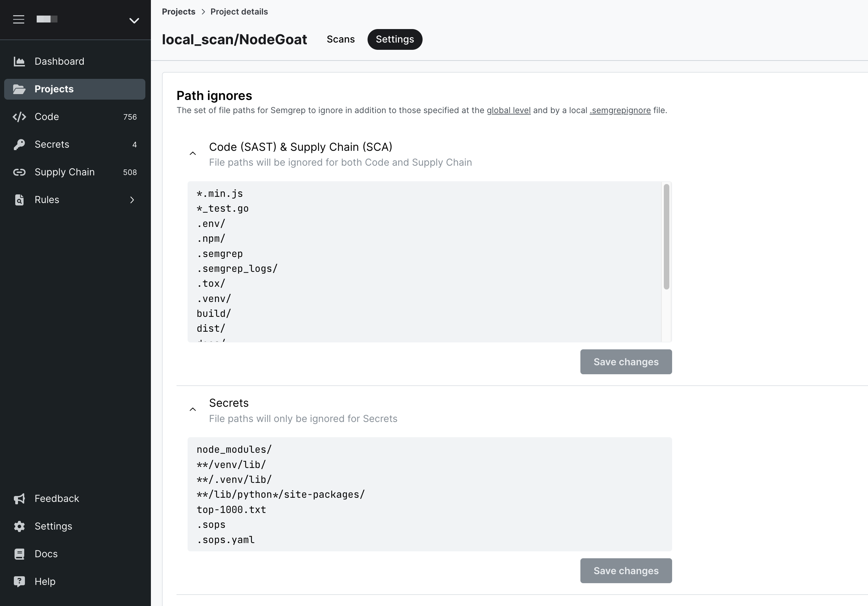Click the Help question-mark icon
Image resolution: width=868 pixels, height=606 pixels.
pos(19,581)
